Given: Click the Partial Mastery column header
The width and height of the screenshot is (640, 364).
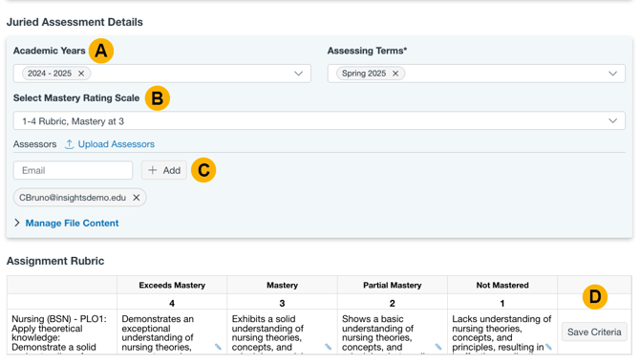Looking at the screenshot, I should click(393, 286).
